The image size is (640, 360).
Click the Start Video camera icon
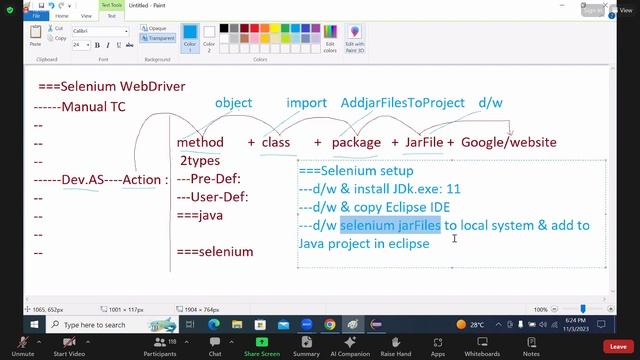coord(69,342)
